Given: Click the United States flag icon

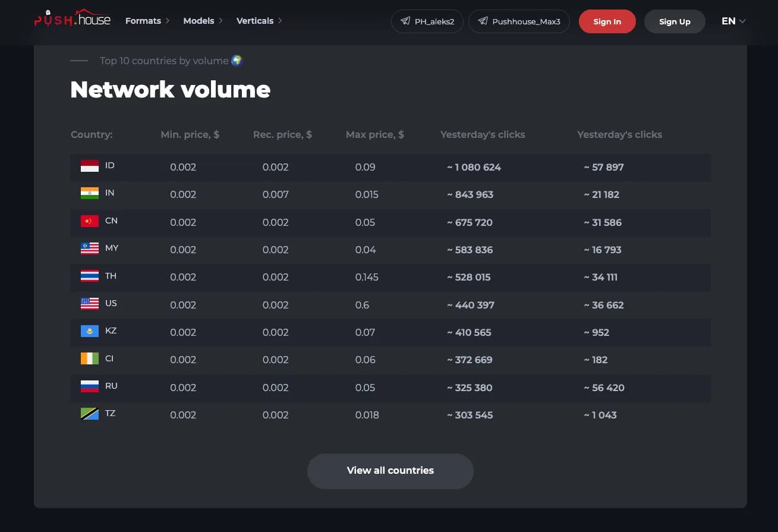Looking at the screenshot, I should coord(90,304).
